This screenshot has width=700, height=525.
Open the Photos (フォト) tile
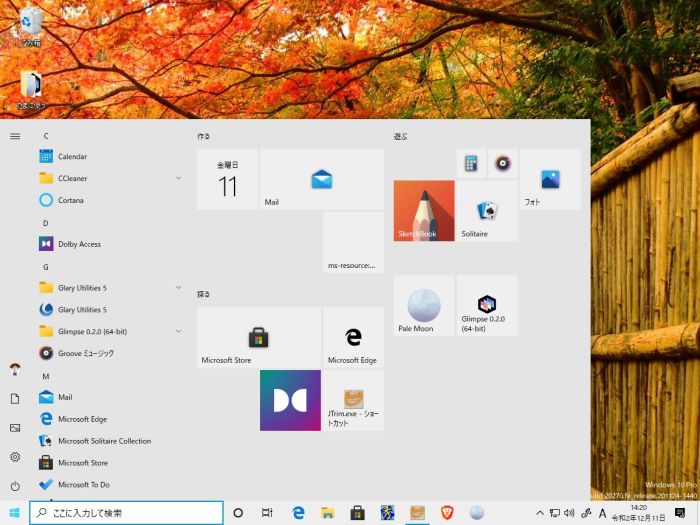[x=550, y=179]
